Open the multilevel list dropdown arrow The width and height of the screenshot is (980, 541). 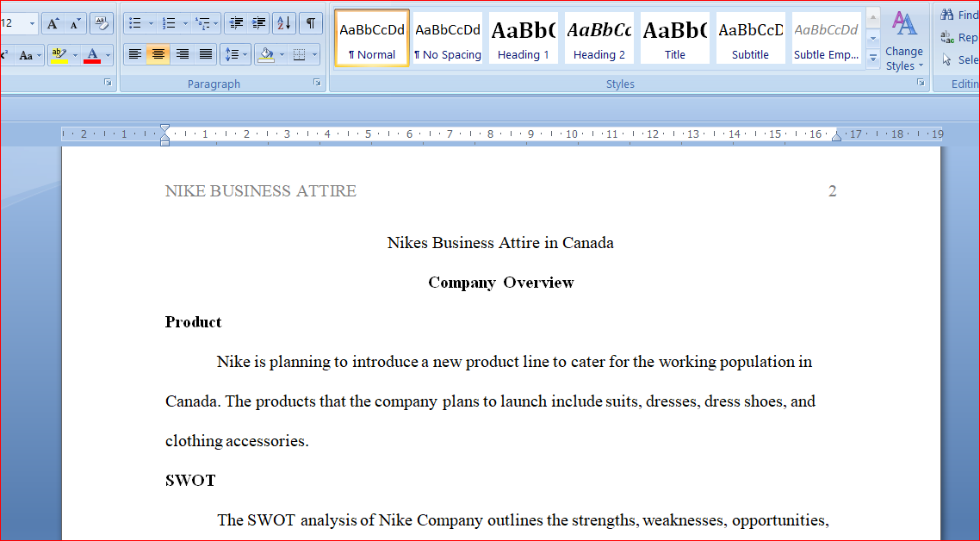(216, 24)
